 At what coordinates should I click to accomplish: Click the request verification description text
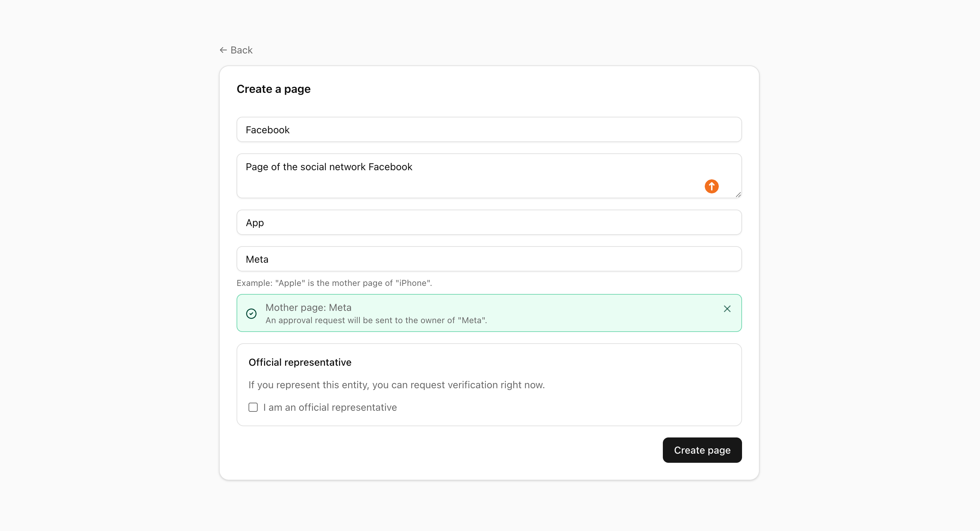click(396, 385)
